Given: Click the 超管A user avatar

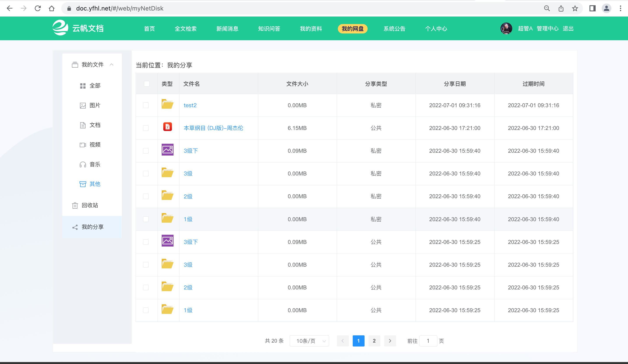Looking at the screenshot, I should (x=506, y=28).
